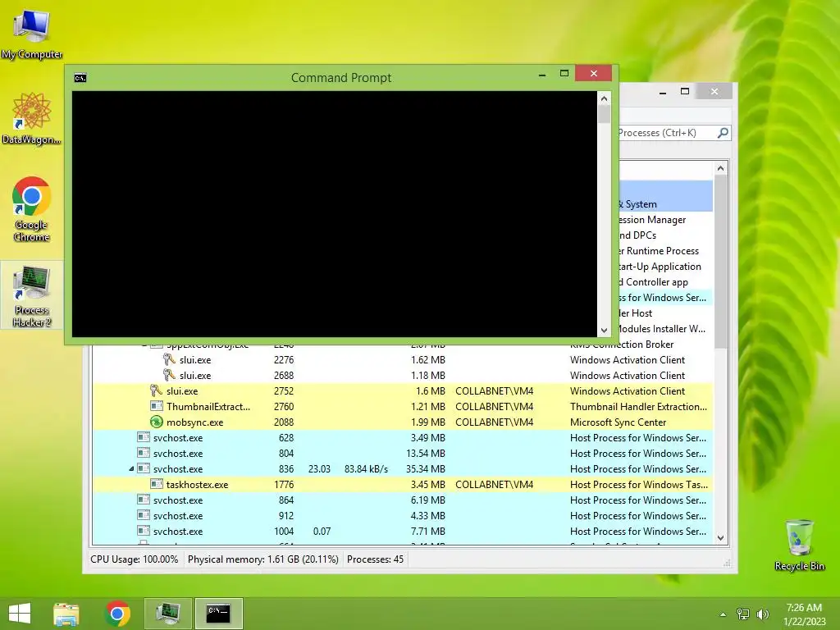Select svchost.exe with PID 1004
840x630 pixels.
[x=402, y=531]
